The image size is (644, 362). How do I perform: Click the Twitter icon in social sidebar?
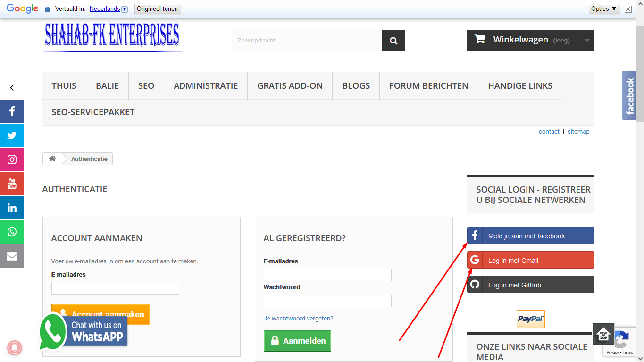[x=12, y=135]
